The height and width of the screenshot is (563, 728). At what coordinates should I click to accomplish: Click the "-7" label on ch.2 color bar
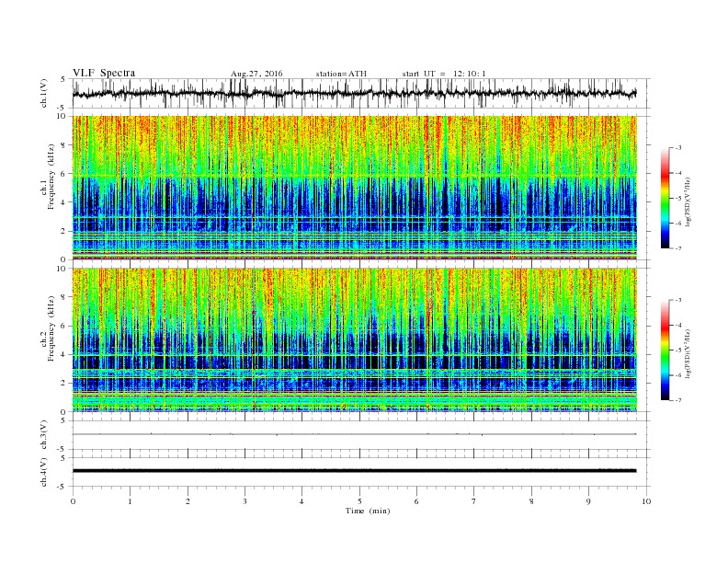click(678, 400)
